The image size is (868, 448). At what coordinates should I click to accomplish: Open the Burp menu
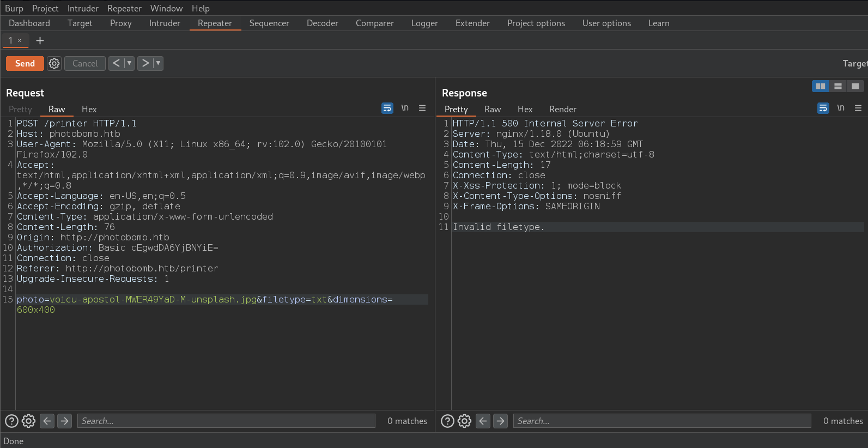tap(14, 8)
